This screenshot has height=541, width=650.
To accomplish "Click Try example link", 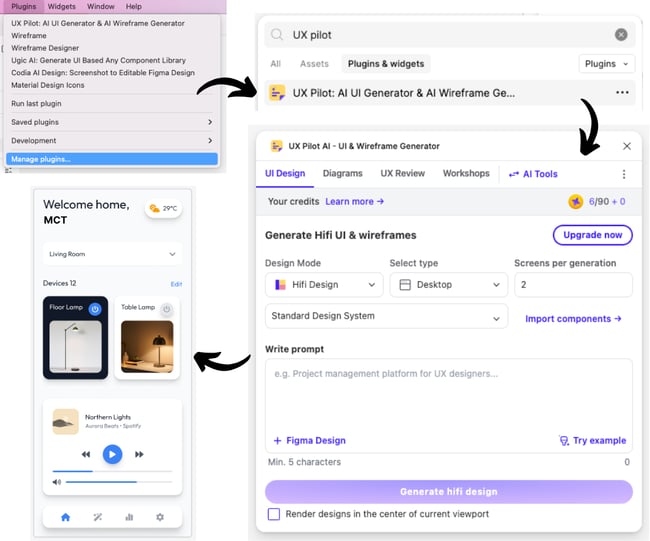I will pos(592,440).
